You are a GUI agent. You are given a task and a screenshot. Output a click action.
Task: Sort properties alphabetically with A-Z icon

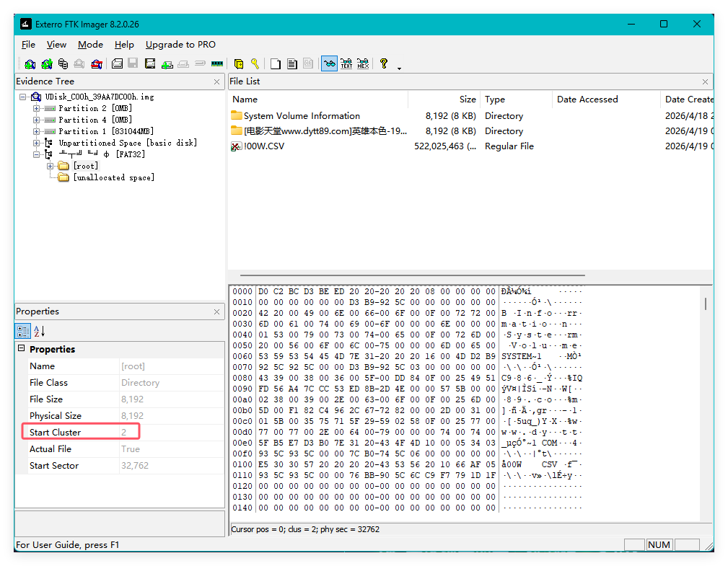pos(40,331)
